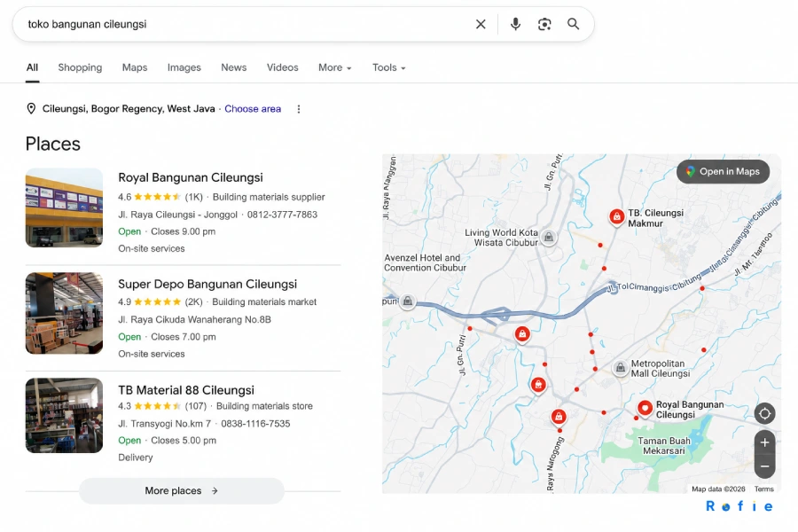Click the Building materials supplier category text
The image size is (798, 532).
[269, 197]
